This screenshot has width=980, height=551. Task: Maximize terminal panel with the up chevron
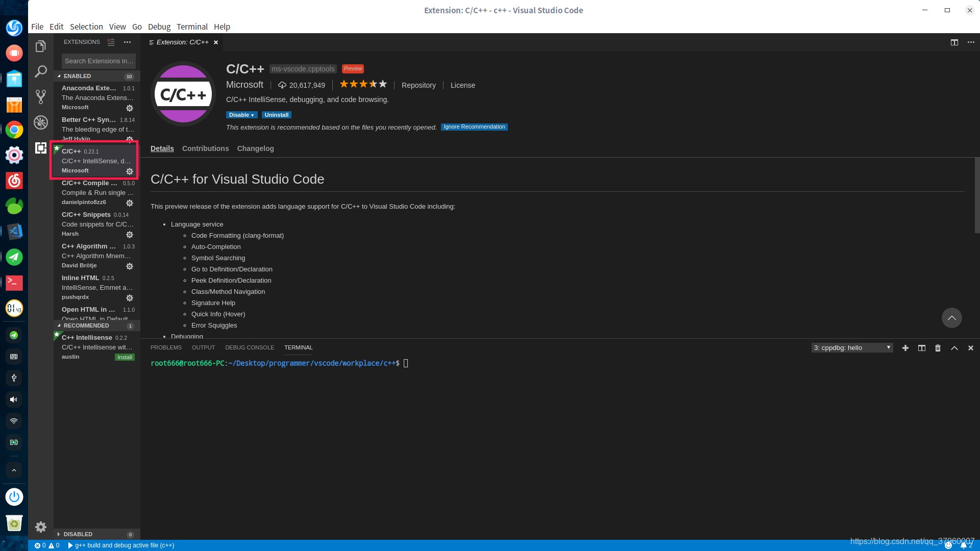(x=954, y=348)
